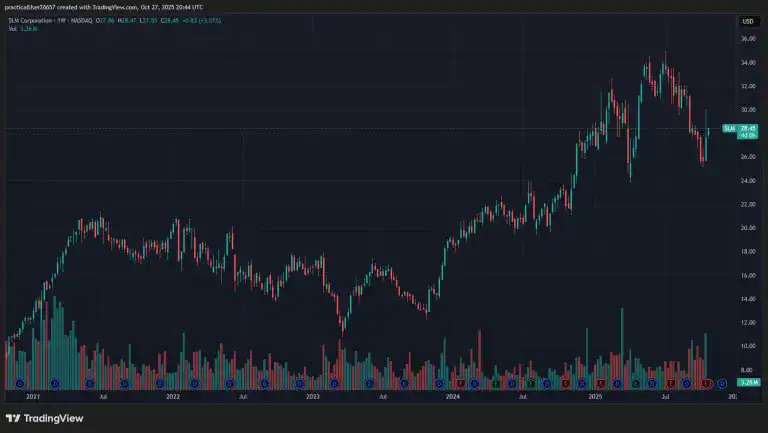
Task: Click the Vol indicator legend label
Action: [x=11, y=29]
